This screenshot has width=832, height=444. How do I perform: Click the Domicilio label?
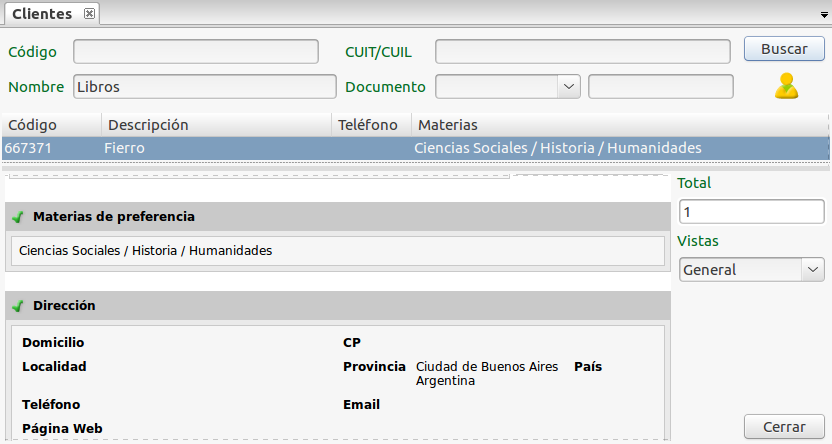click(x=53, y=343)
